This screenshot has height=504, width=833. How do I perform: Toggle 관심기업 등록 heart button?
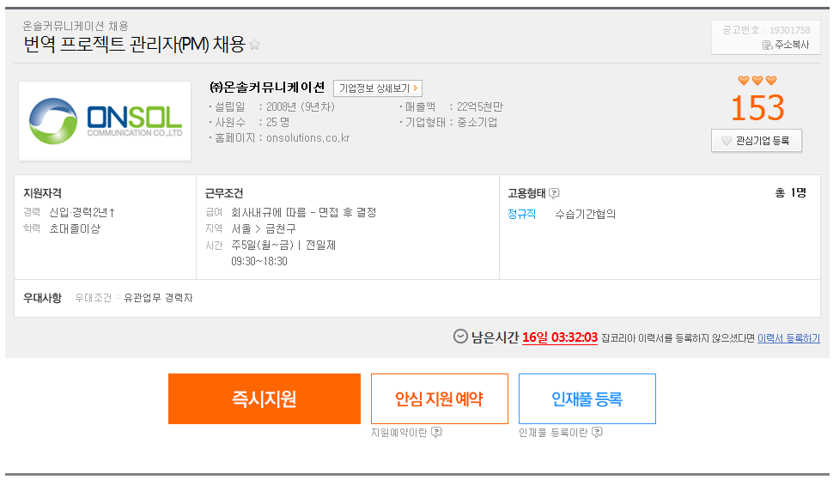(x=757, y=141)
